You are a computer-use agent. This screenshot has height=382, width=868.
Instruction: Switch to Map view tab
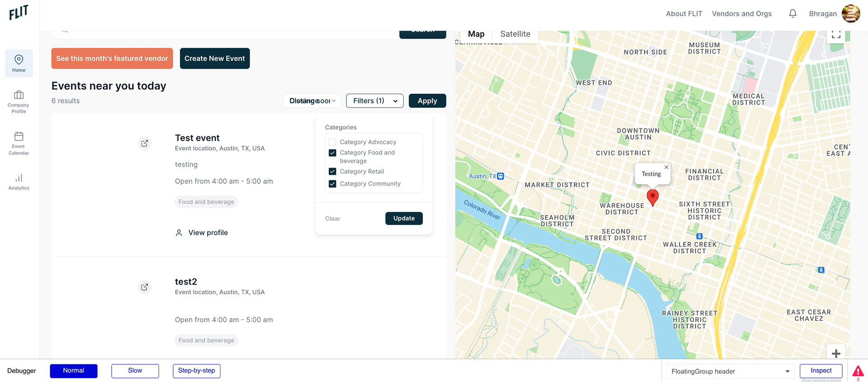click(x=476, y=34)
